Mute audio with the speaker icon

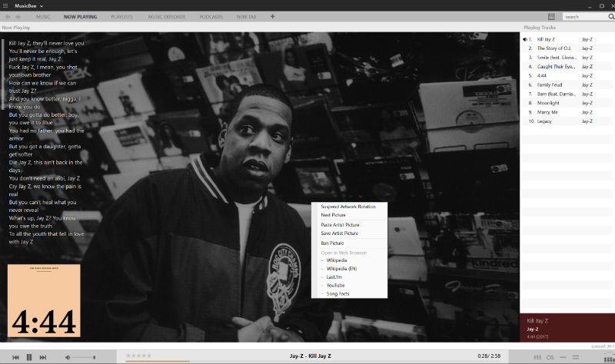[68, 357]
